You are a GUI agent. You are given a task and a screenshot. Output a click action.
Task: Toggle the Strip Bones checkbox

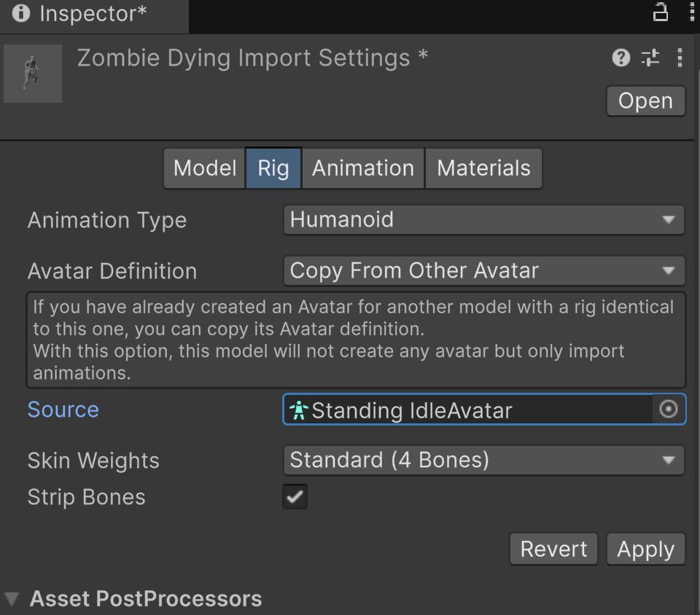[x=295, y=496]
